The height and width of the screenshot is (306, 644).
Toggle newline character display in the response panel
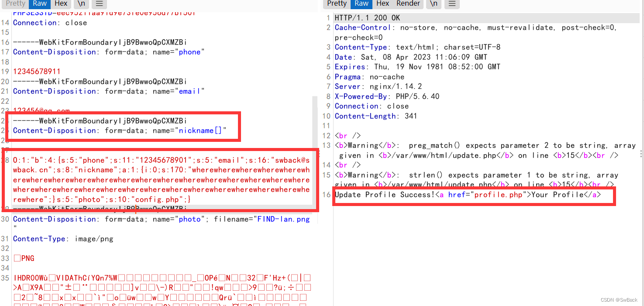coord(434,4)
